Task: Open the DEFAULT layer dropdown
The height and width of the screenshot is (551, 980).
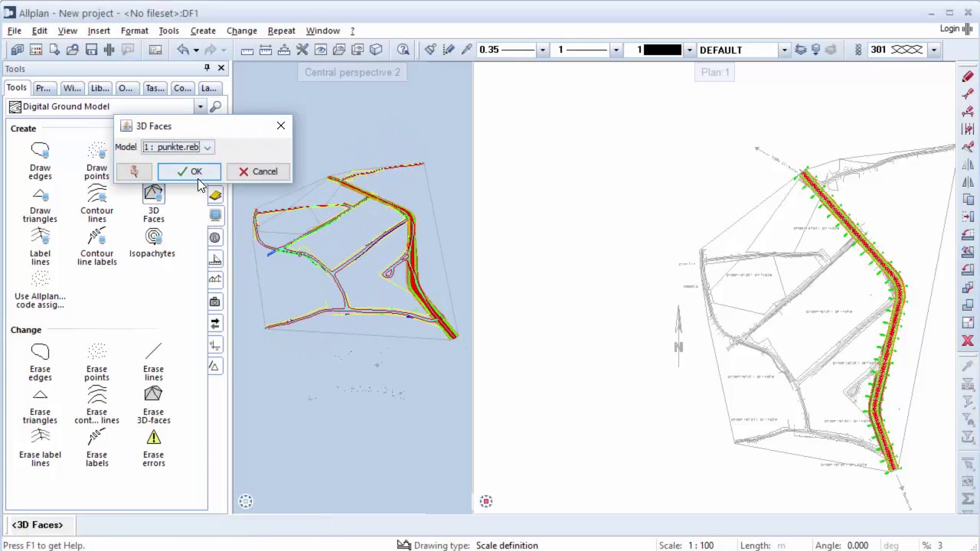Action: tap(784, 50)
